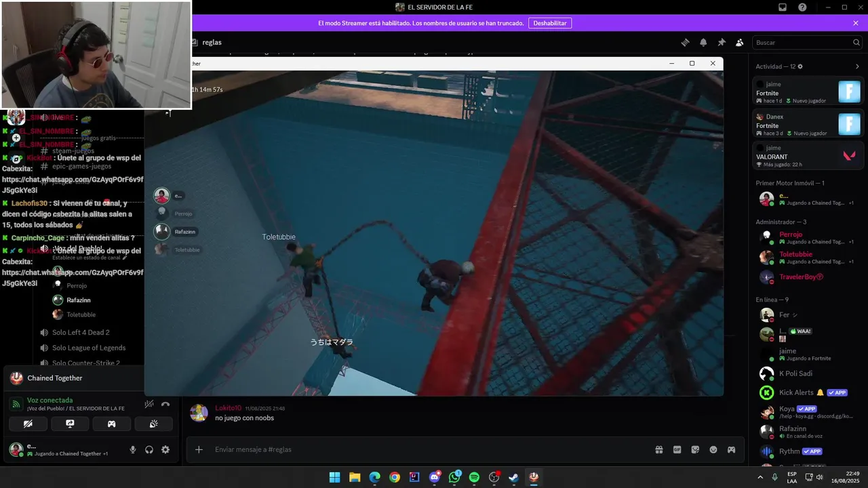
Task: Open sticker picker icon
Action: pos(695,449)
